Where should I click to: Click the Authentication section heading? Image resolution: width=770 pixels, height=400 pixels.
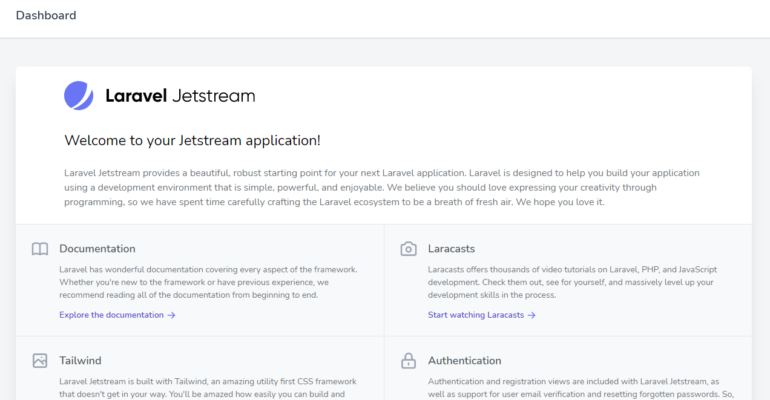coord(465,361)
